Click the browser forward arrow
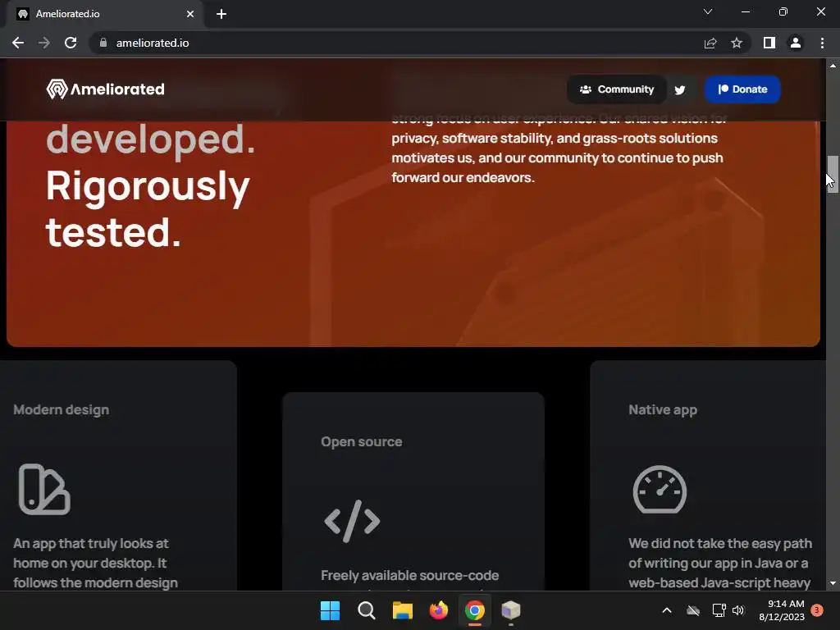Screen dimensions: 840x630 point(44,43)
